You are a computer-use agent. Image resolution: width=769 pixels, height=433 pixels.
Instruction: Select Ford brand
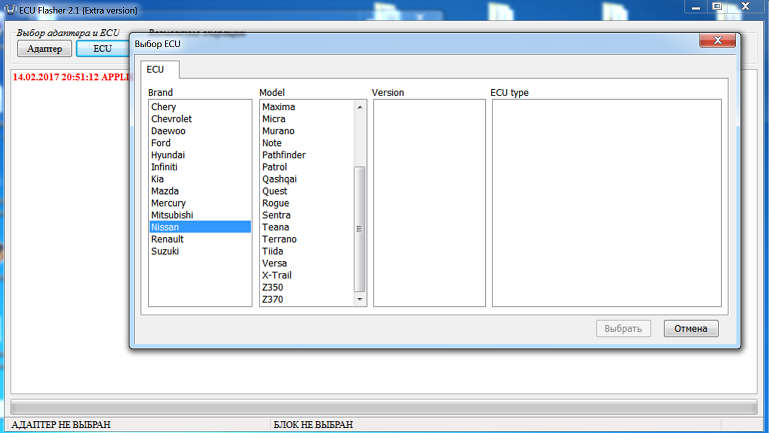tap(200, 143)
